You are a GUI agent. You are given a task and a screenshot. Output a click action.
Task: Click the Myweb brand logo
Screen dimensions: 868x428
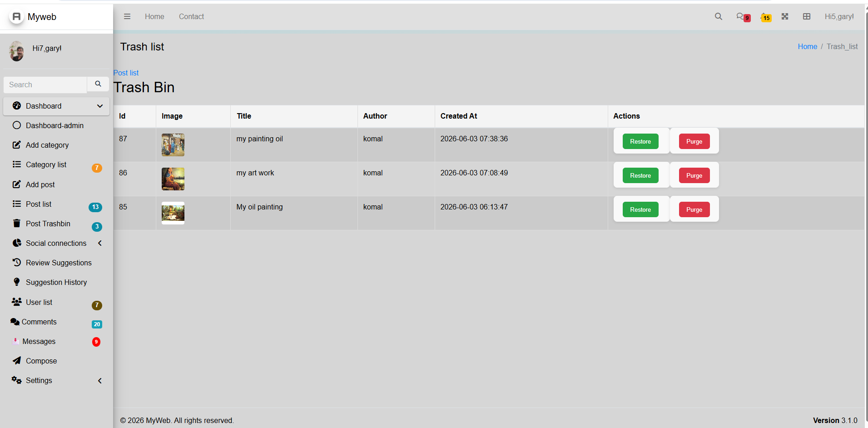click(x=16, y=17)
